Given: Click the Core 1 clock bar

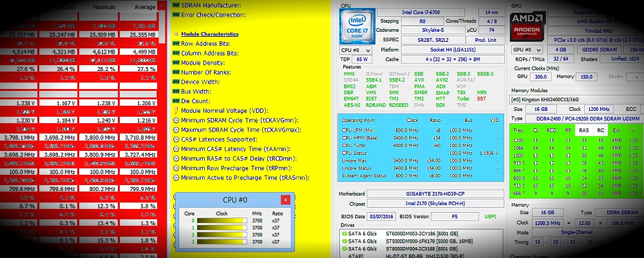Looking at the screenshot, I should click(222, 228).
